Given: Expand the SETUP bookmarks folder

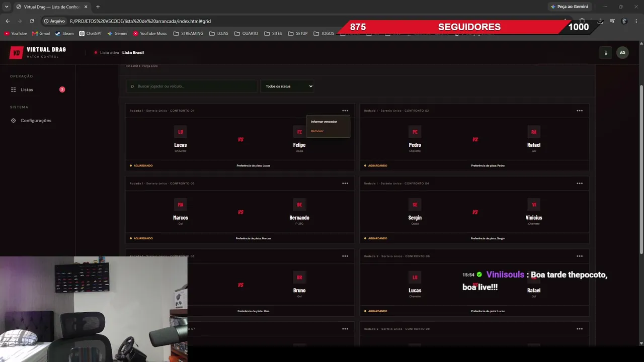Looking at the screenshot, I should click(x=298, y=34).
